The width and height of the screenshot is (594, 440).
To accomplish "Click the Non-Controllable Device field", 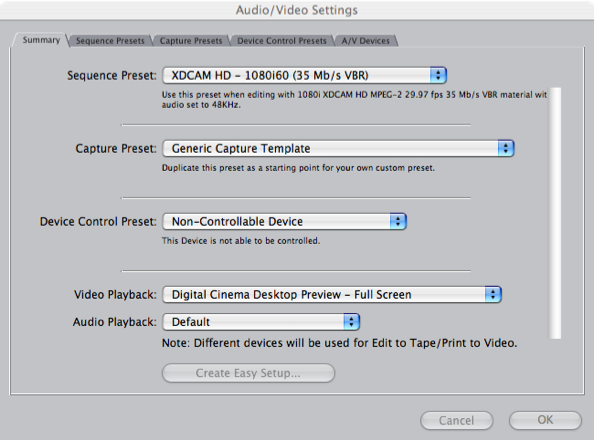I will (x=284, y=221).
